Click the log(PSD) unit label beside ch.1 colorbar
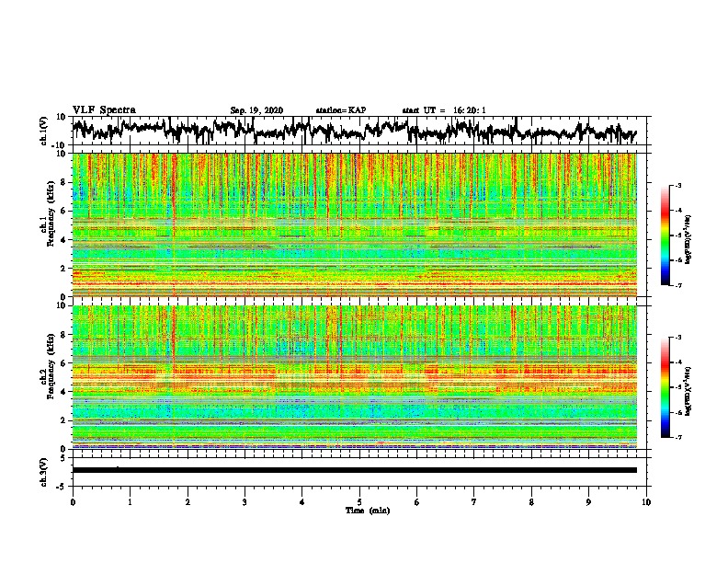The image size is (728, 563). click(x=688, y=239)
